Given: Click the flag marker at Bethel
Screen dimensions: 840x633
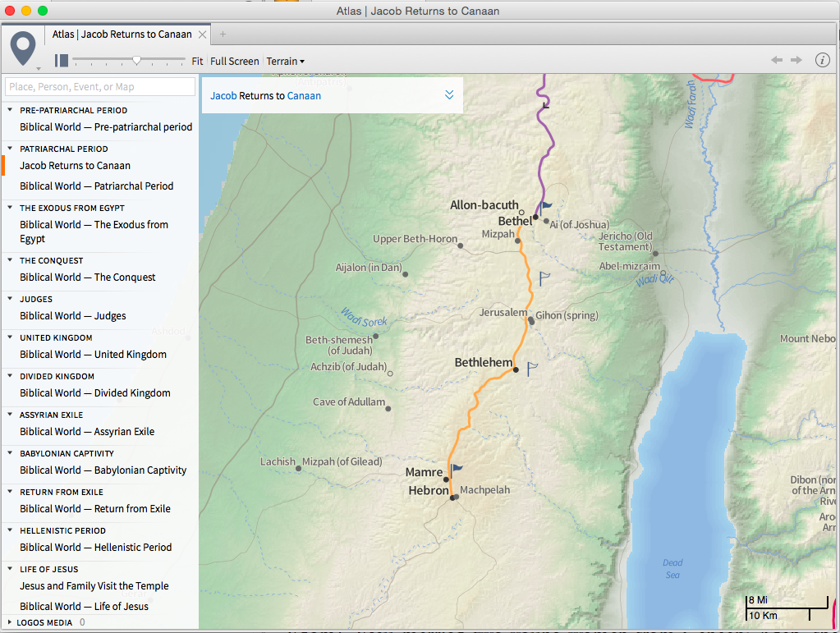Looking at the screenshot, I should 545,207.
